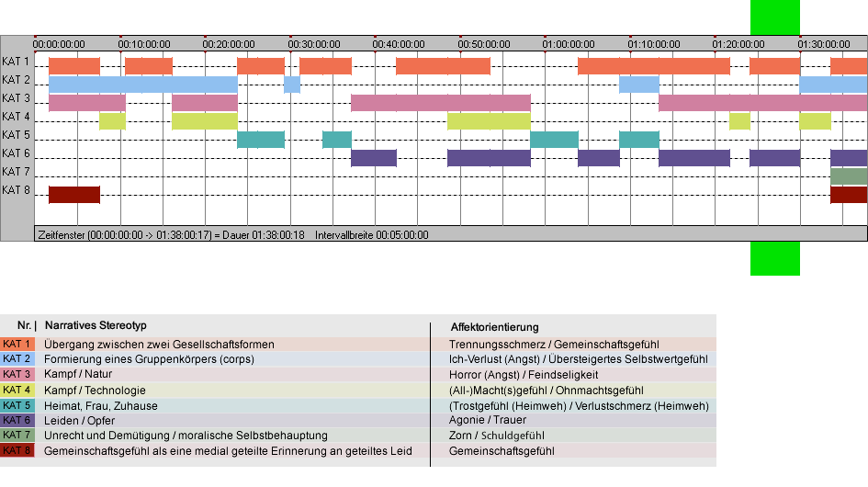Click the 00:20:00:00 time marker
The height and width of the screenshot is (487, 868).
click(229, 44)
